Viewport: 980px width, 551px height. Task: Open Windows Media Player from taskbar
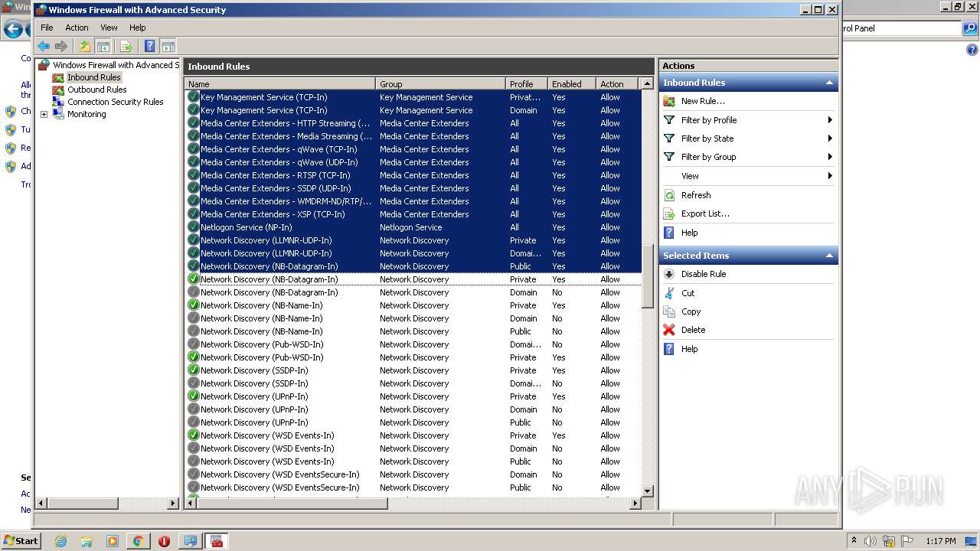tap(113, 541)
